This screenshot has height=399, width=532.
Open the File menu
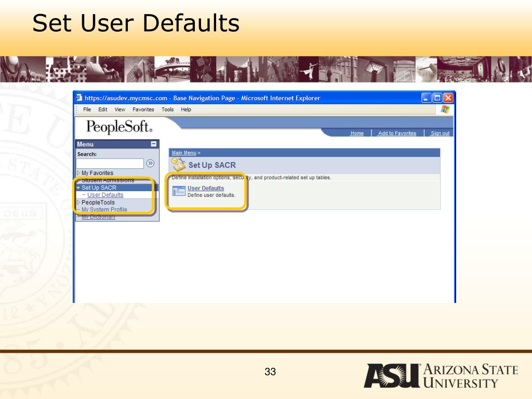pos(87,109)
